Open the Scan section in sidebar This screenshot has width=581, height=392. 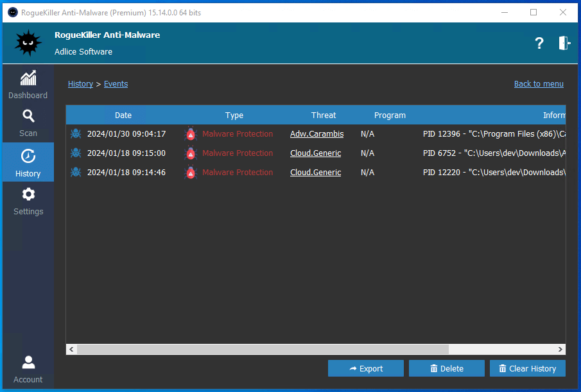pos(28,123)
